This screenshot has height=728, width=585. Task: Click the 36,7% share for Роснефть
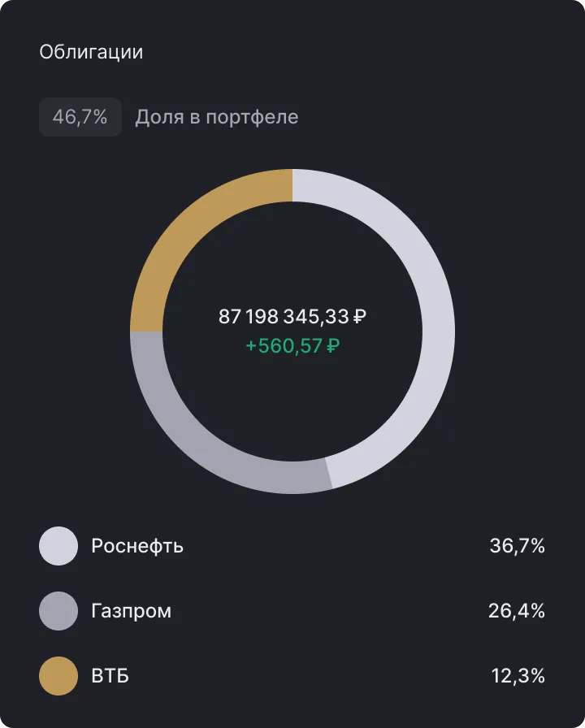pyautogui.click(x=518, y=546)
